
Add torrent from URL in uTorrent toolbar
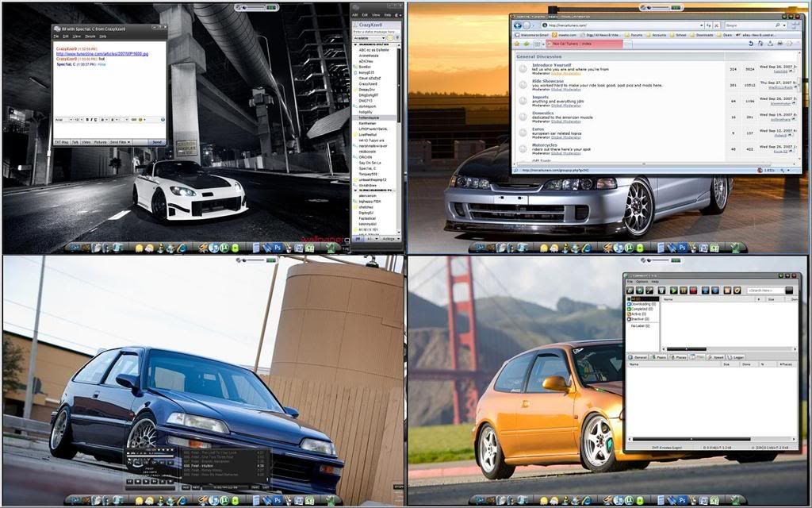click(640, 291)
